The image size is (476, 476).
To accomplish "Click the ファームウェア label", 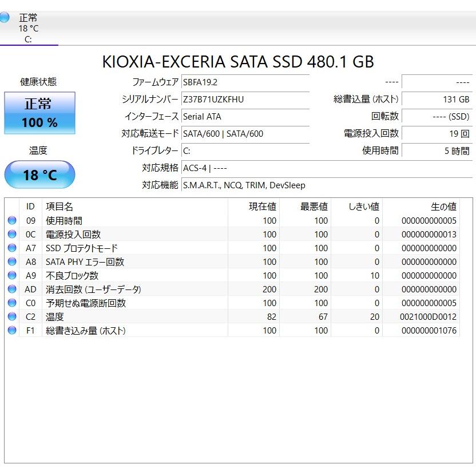I will (155, 82).
